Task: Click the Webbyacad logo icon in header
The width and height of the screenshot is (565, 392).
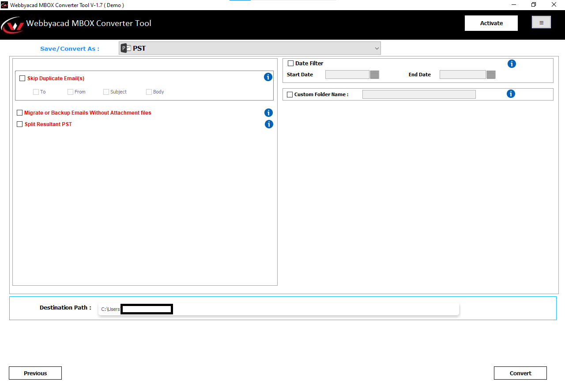Action: pyautogui.click(x=13, y=25)
